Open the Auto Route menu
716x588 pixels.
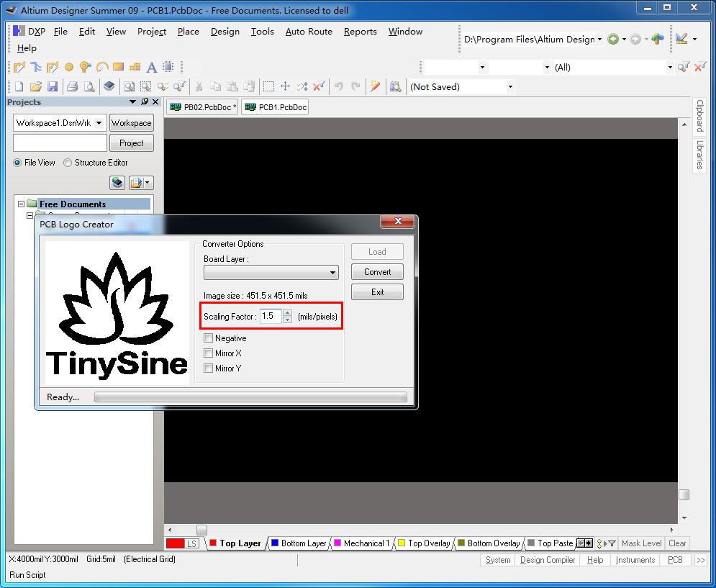click(x=309, y=32)
